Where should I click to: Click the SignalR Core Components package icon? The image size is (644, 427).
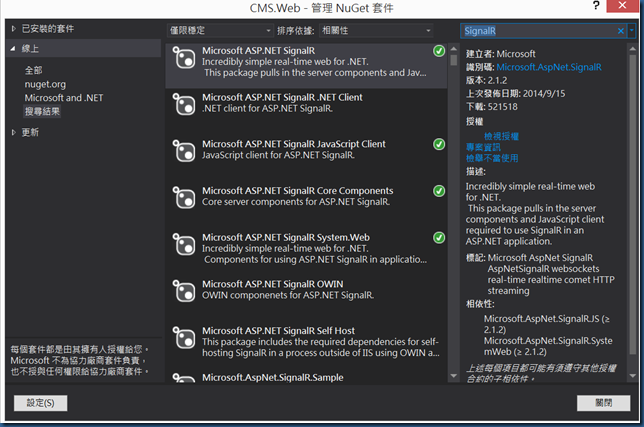click(184, 197)
